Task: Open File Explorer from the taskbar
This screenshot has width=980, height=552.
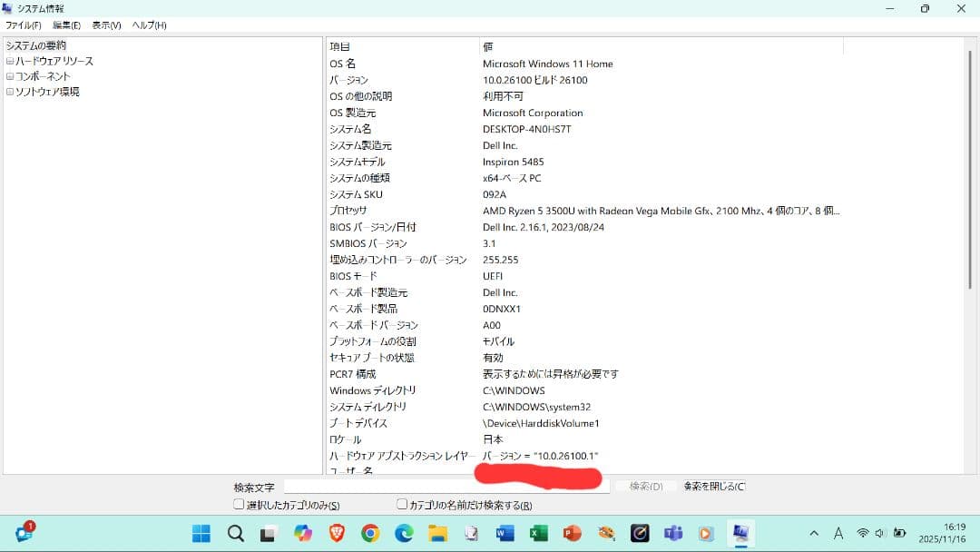Action: tap(438, 534)
